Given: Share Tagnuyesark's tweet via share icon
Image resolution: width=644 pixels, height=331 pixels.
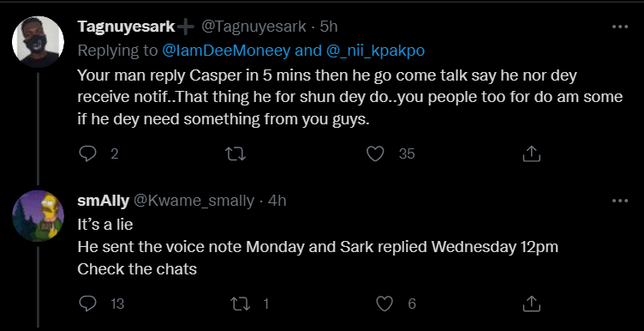Looking at the screenshot, I should 531,153.
